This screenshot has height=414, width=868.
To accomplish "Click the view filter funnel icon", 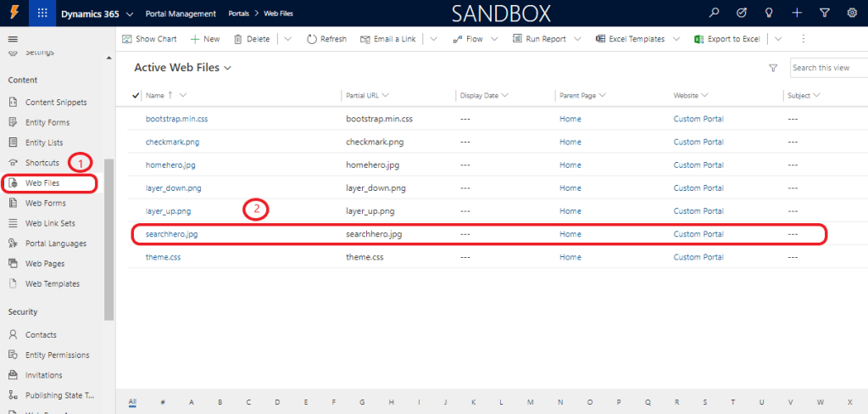I will (772, 68).
